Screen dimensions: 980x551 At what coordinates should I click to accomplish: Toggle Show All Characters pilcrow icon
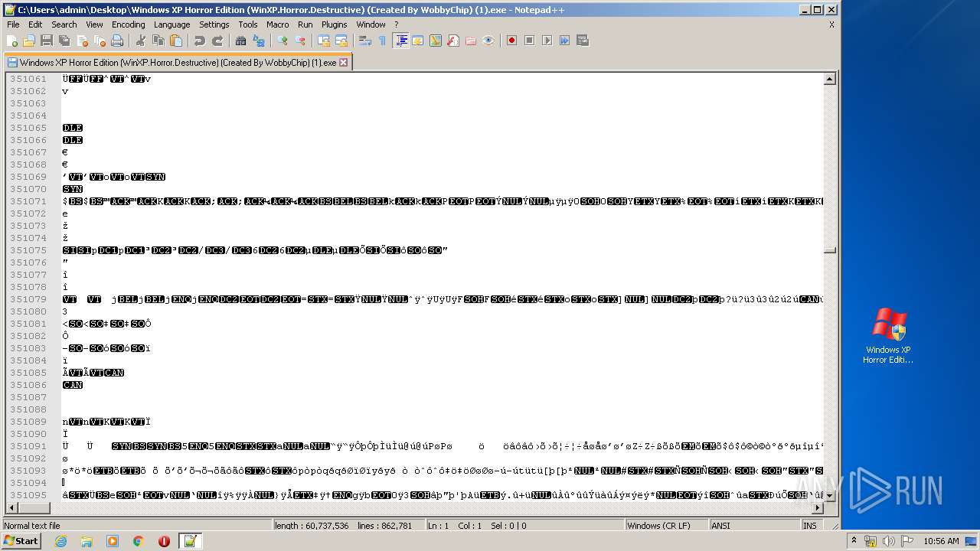[x=383, y=41]
